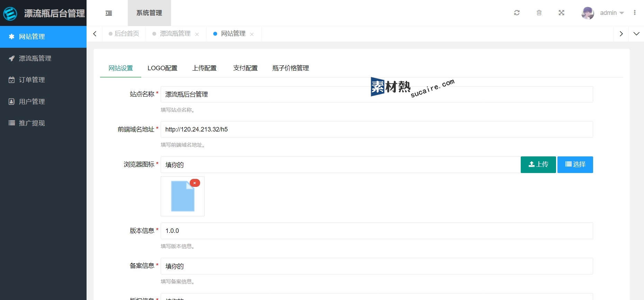The image size is (644, 300).
Task: Collapse sidebar with the menu fold icon
Action: coord(109,13)
